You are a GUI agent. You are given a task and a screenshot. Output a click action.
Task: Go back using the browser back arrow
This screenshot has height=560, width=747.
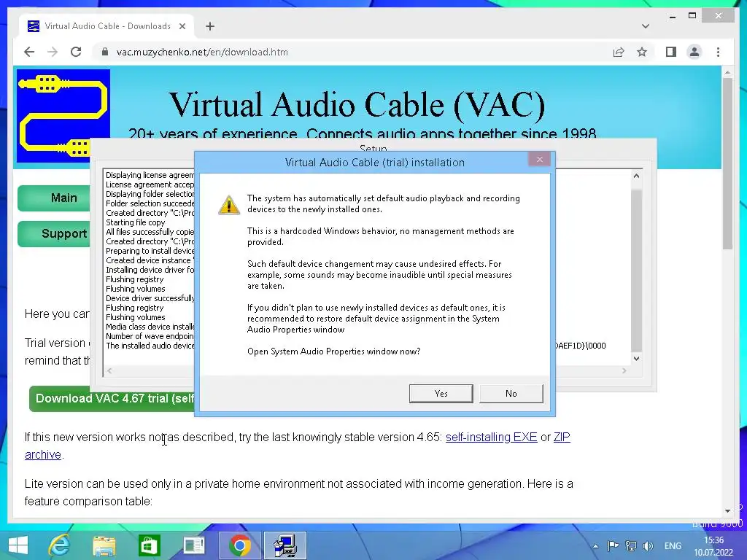click(29, 52)
